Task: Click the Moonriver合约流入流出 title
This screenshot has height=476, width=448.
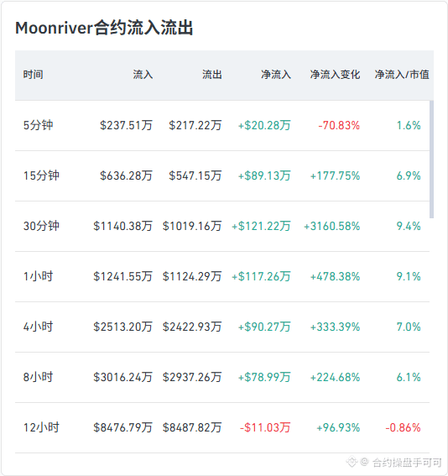Action: (x=104, y=28)
